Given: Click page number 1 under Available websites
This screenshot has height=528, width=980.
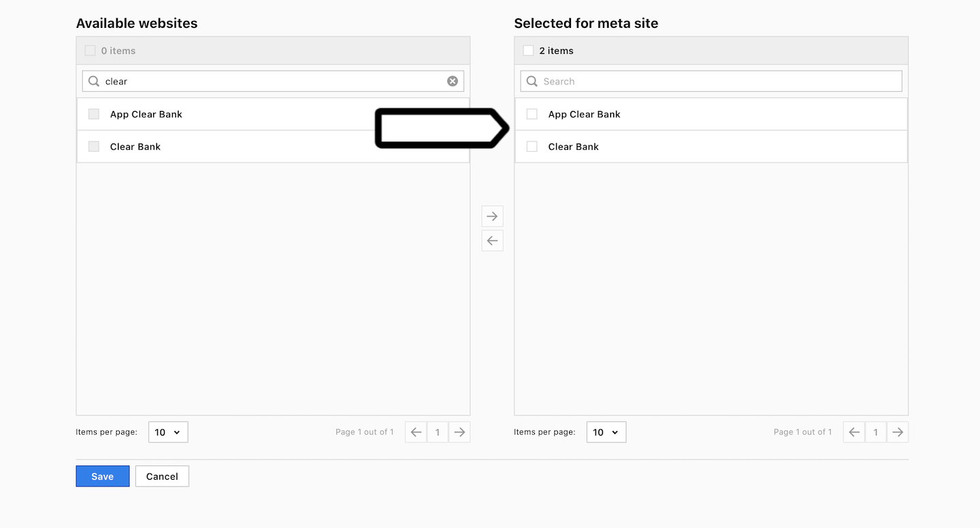Looking at the screenshot, I should coord(438,432).
